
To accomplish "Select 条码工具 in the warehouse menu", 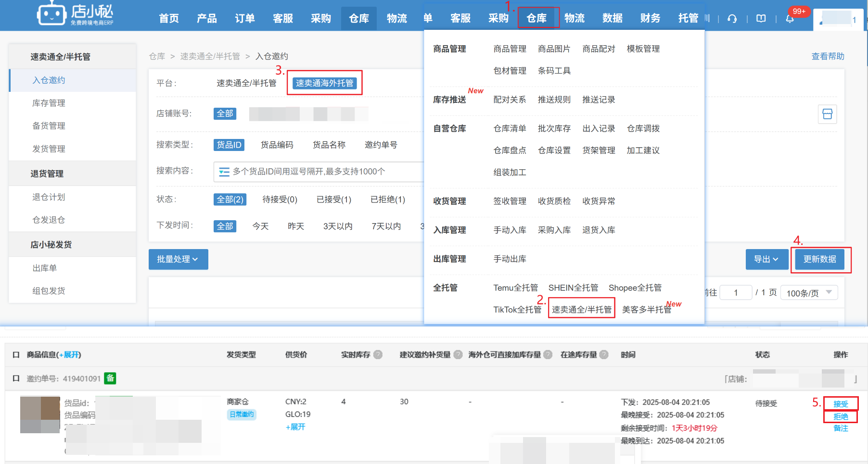I will point(554,71).
